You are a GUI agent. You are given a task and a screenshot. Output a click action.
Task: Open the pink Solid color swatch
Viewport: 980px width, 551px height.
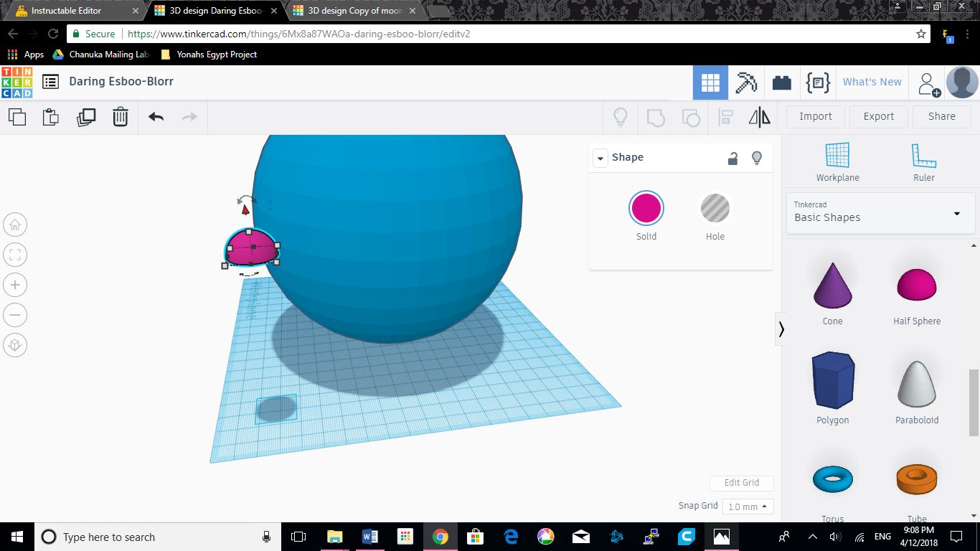pos(646,209)
